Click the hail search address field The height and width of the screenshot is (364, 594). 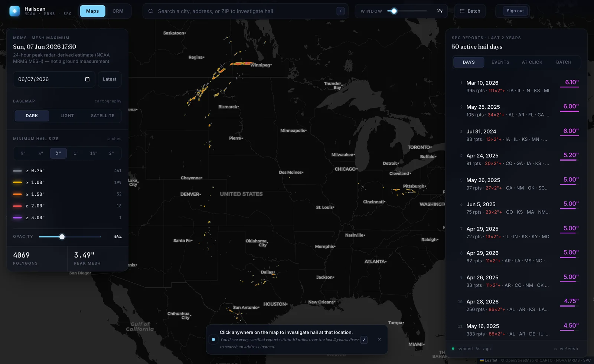click(245, 11)
